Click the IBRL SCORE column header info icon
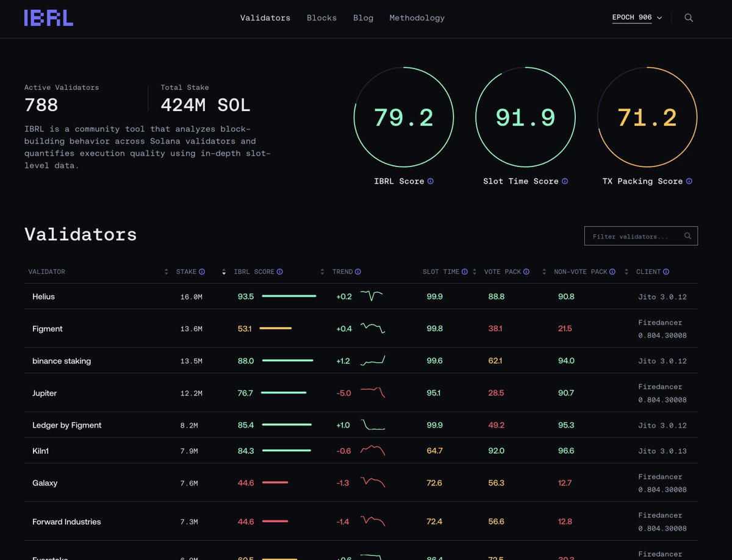The height and width of the screenshot is (560, 732). point(280,272)
